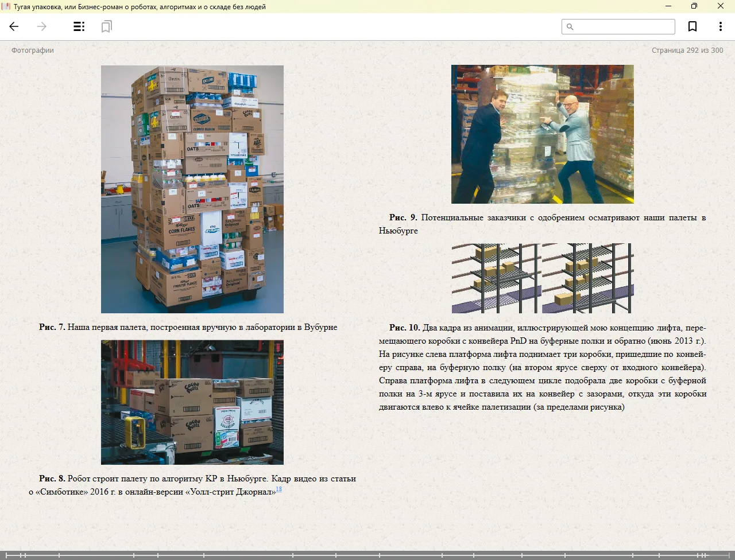Select the robot pallet photo, figure 8
The height and width of the screenshot is (560, 735).
tap(192, 402)
